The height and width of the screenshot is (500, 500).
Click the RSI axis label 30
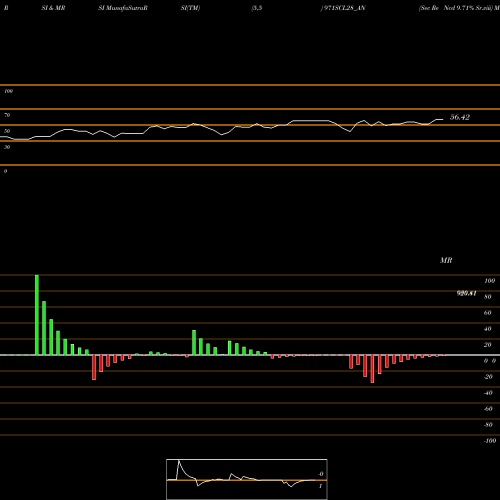tap(7, 147)
